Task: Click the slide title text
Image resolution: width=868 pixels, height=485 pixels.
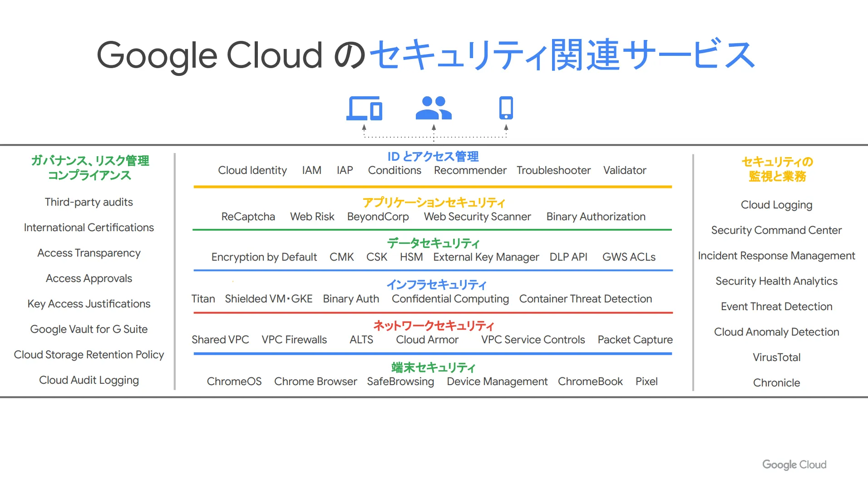Action: [426, 55]
